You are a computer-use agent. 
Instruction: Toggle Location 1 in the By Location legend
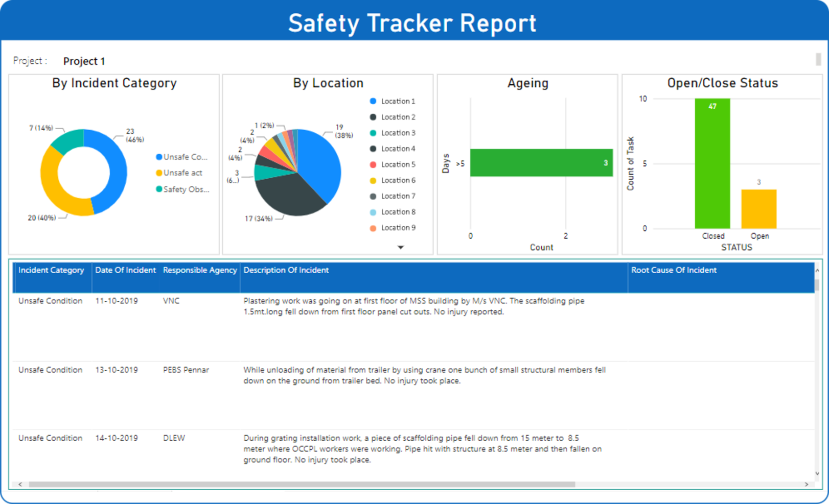[x=397, y=101]
